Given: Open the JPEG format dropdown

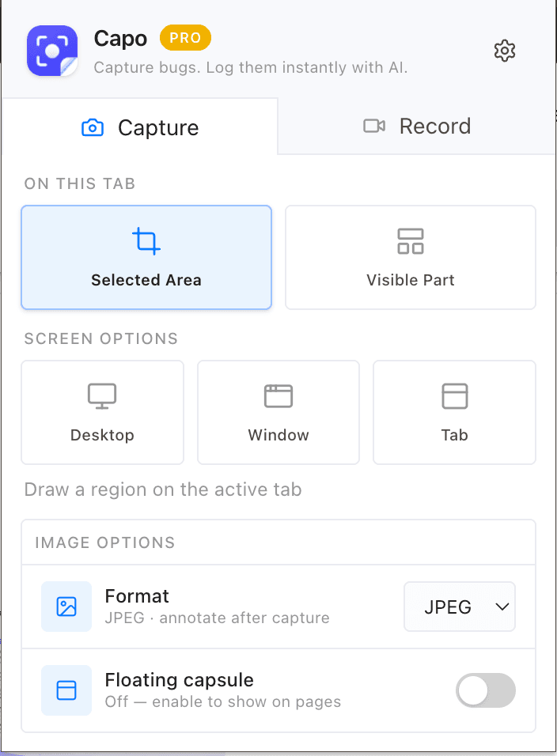Looking at the screenshot, I should point(460,607).
